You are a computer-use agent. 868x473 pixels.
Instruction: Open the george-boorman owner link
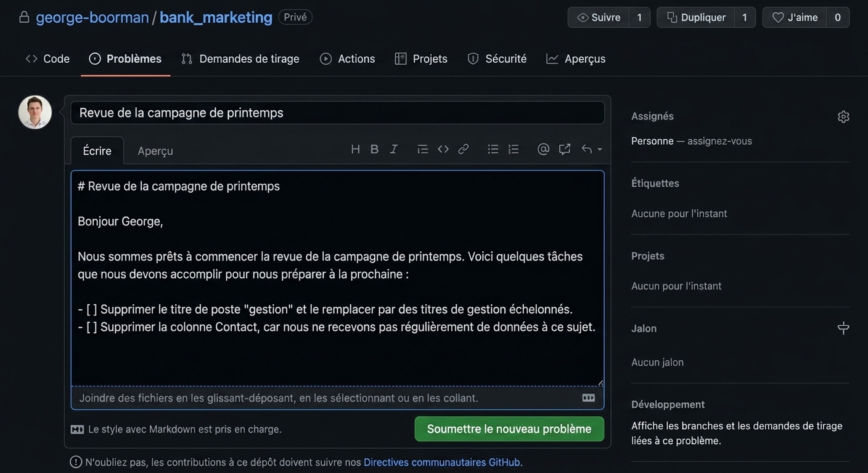[92, 17]
